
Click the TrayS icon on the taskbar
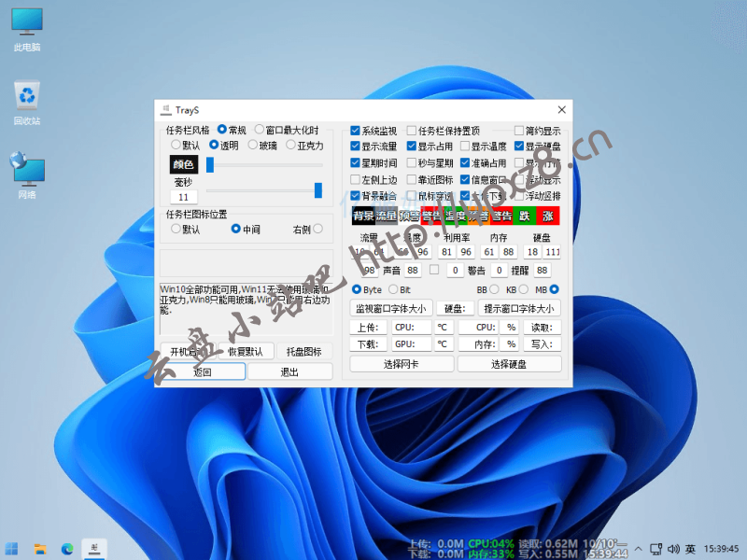click(94, 549)
